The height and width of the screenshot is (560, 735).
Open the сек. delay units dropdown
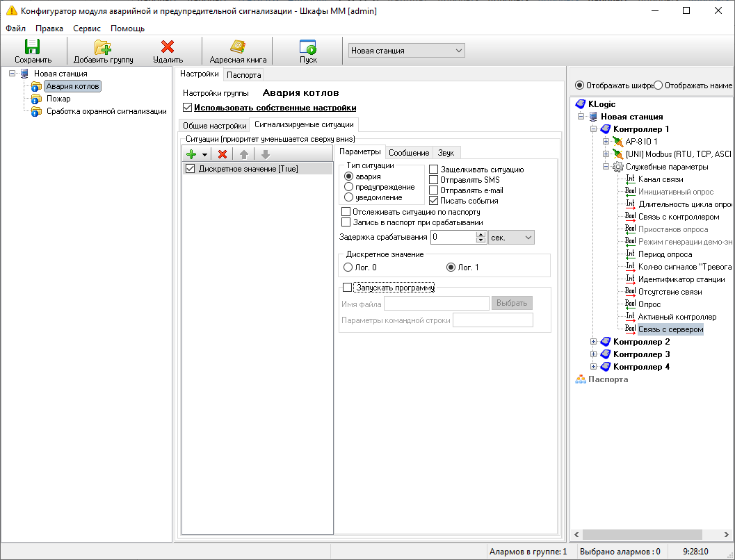[x=511, y=238]
